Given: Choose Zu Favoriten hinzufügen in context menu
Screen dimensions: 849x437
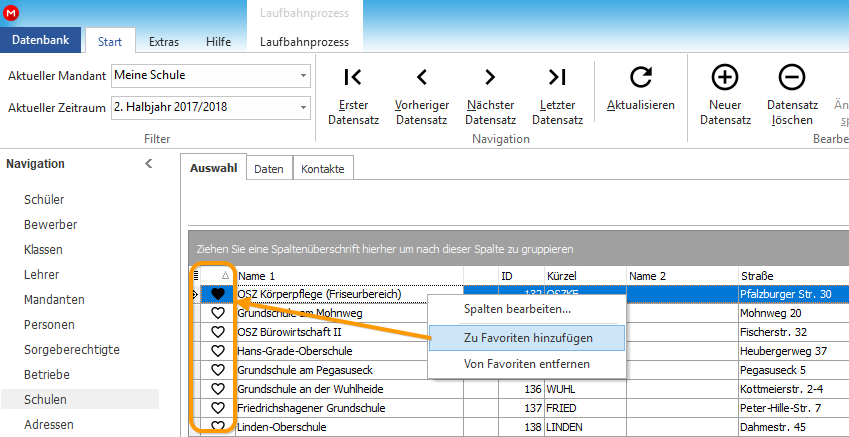Looking at the screenshot, I should (527, 338).
